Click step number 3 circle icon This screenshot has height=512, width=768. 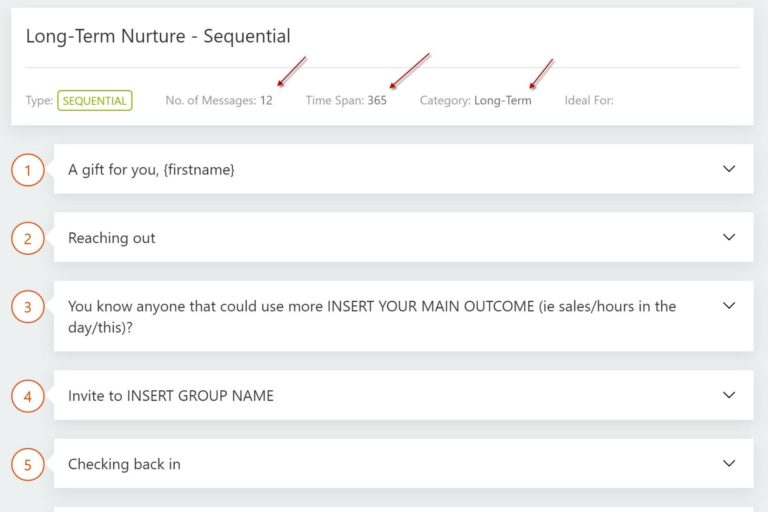tap(28, 307)
